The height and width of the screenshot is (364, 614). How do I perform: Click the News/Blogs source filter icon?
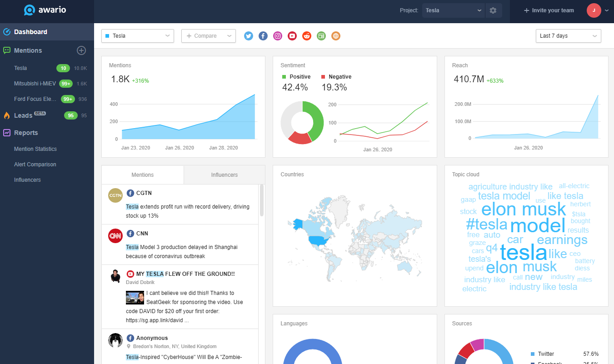pyautogui.click(x=321, y=36)
